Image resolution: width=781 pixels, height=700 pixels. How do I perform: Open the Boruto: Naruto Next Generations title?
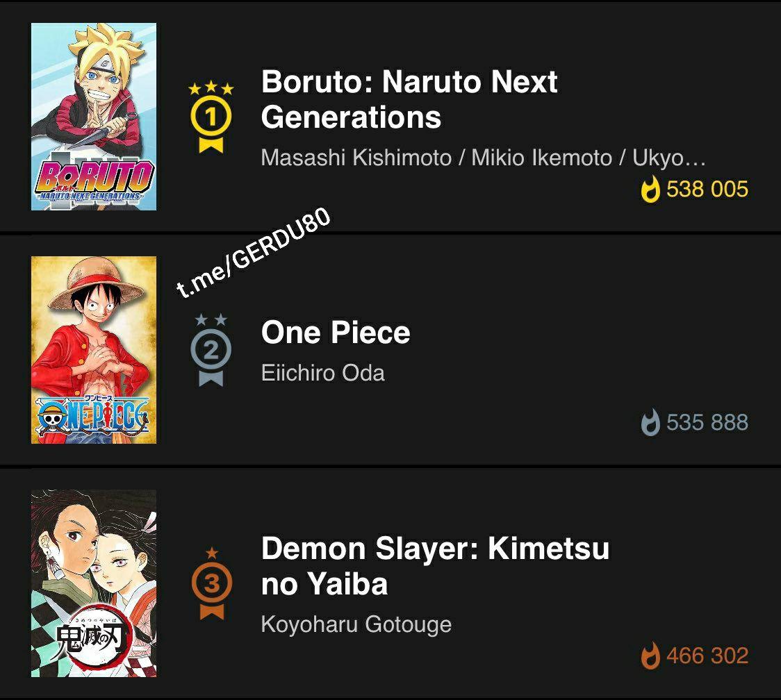tap(409, 99)
